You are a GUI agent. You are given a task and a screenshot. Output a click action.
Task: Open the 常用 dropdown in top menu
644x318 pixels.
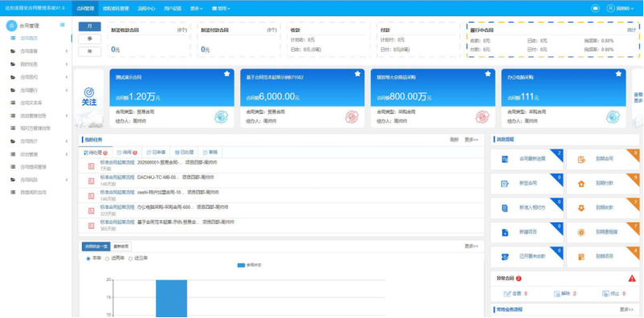pyautogui.click(x=221, y=8)
